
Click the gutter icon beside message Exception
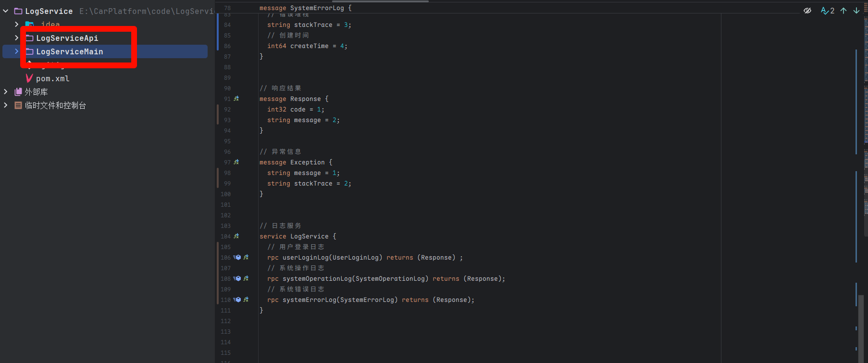(236, 162)
